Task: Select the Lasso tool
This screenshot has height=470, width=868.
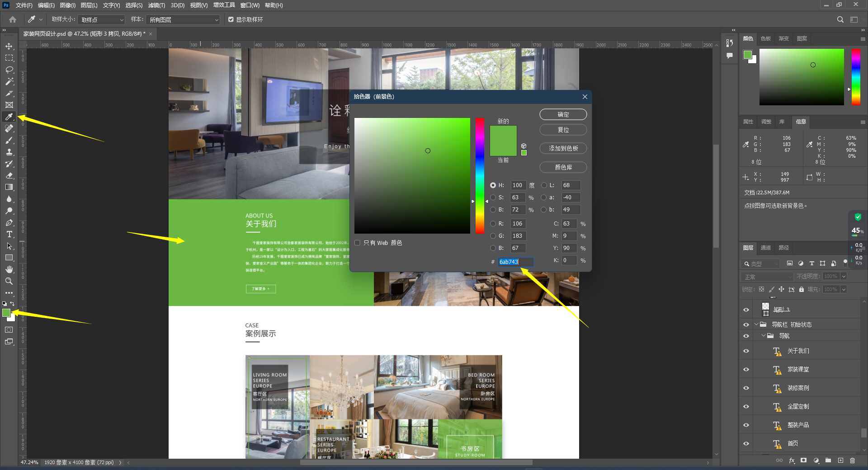Action: click(x=9, y=70)
